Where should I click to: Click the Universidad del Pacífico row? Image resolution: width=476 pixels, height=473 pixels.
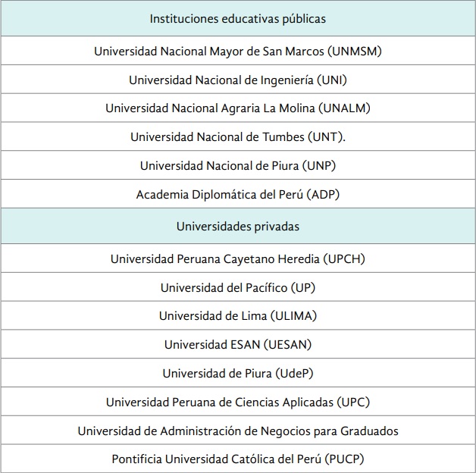(238, 287)
